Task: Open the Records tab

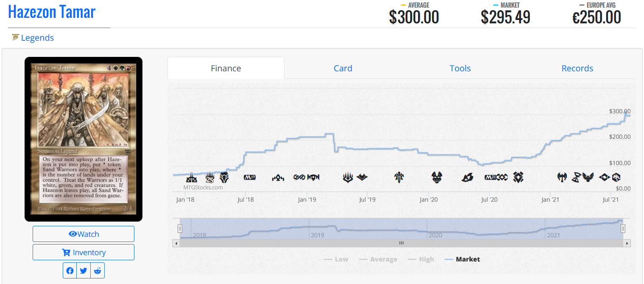Action: click(x=577, y=68)
